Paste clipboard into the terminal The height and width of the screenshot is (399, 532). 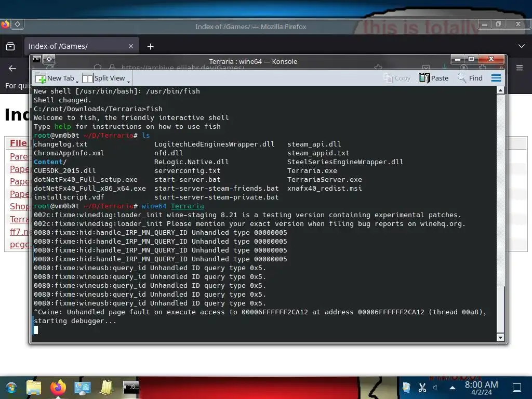tap(433, 78)
